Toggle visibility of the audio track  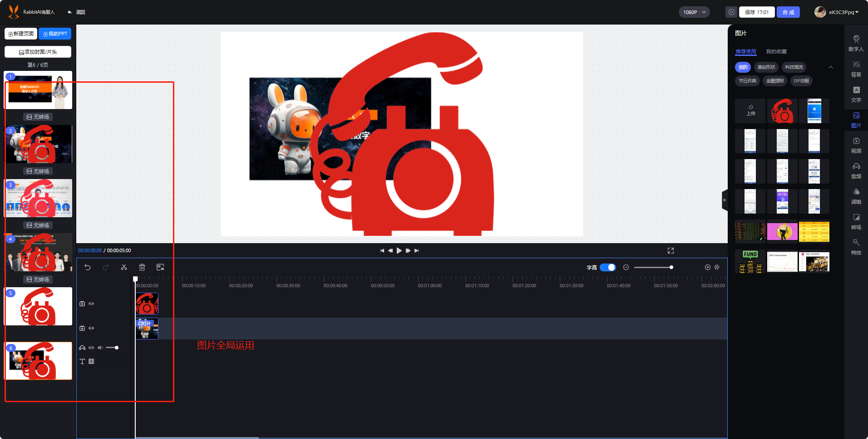(91, 348)
